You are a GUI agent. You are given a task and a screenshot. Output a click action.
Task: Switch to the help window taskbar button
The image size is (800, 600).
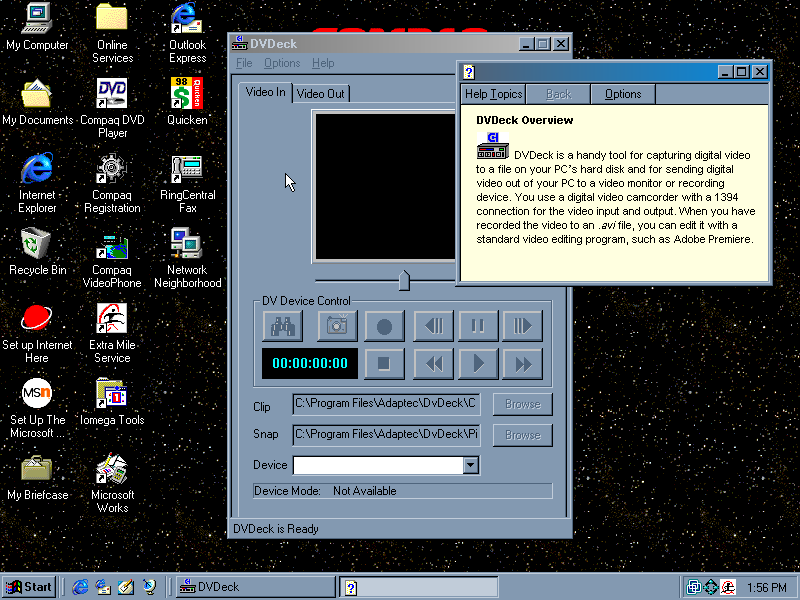418,587
